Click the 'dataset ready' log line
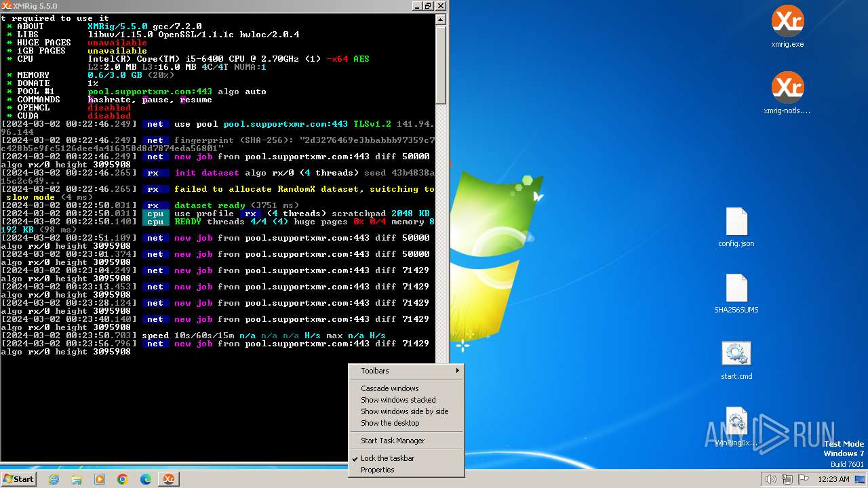Viewport: 868px width, 488px height. (150, 205)
